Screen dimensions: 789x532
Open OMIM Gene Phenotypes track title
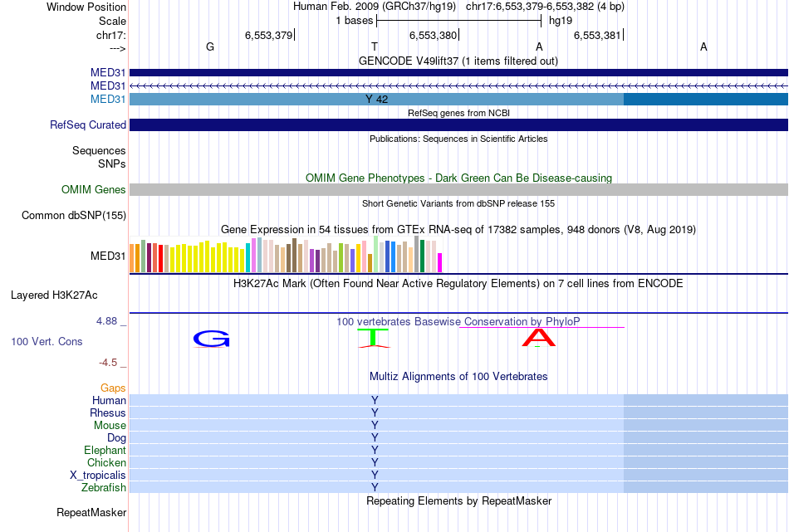[x=458, y=178]
